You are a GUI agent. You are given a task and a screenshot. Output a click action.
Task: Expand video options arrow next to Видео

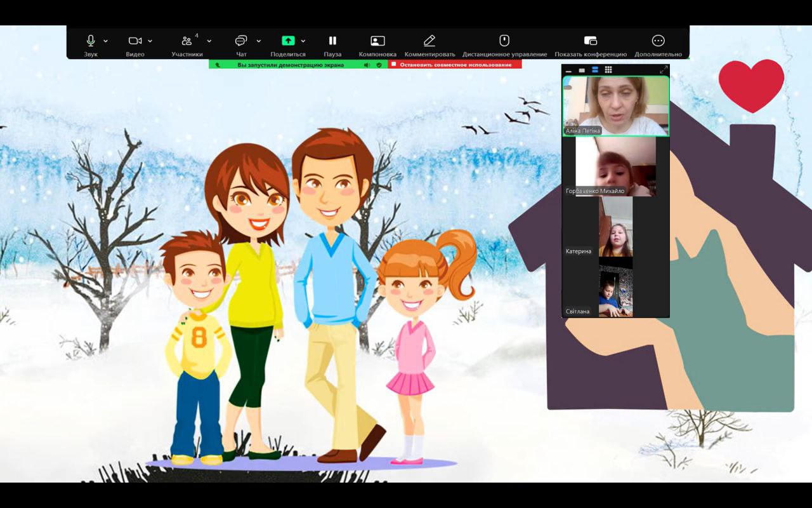(150, 41)
